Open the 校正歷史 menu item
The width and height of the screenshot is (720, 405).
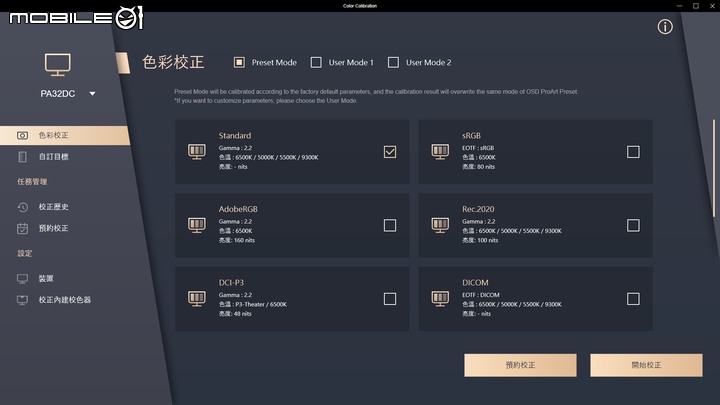coord(53,207)
